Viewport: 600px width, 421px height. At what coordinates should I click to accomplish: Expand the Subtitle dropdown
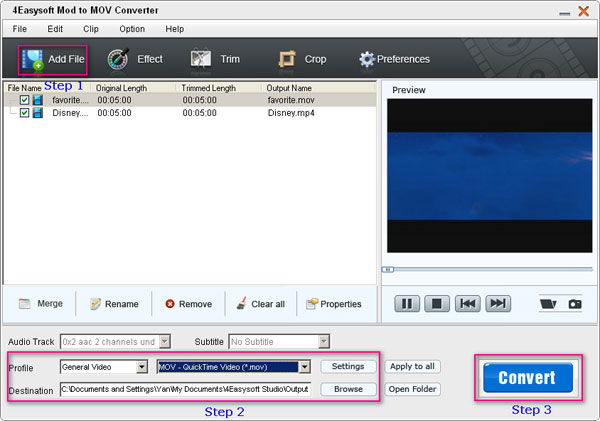(324, 341)
